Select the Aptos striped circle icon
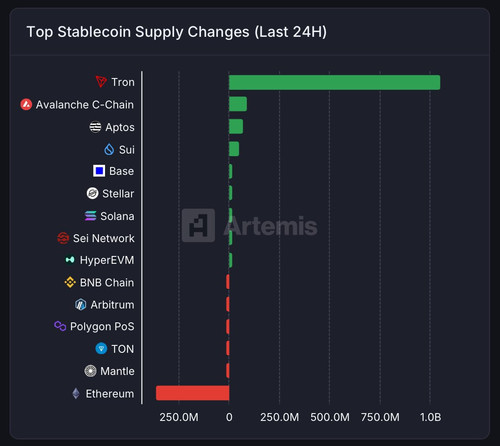Image resolution: width=500 pixels, height=446 pixels. [95, 127]
